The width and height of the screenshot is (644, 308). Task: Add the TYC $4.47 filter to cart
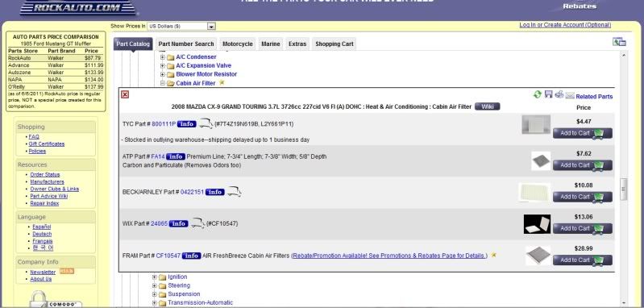click(x=583, y=133)
